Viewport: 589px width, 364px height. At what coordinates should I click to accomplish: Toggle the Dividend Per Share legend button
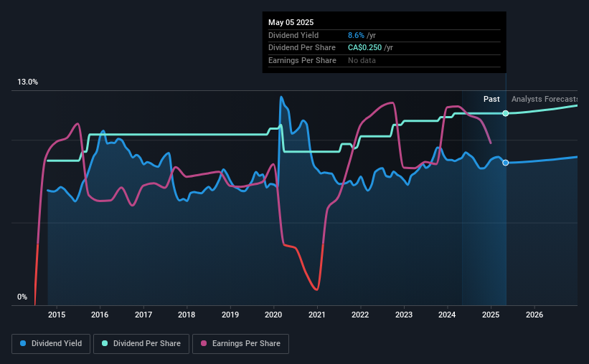tap(141, 344)
